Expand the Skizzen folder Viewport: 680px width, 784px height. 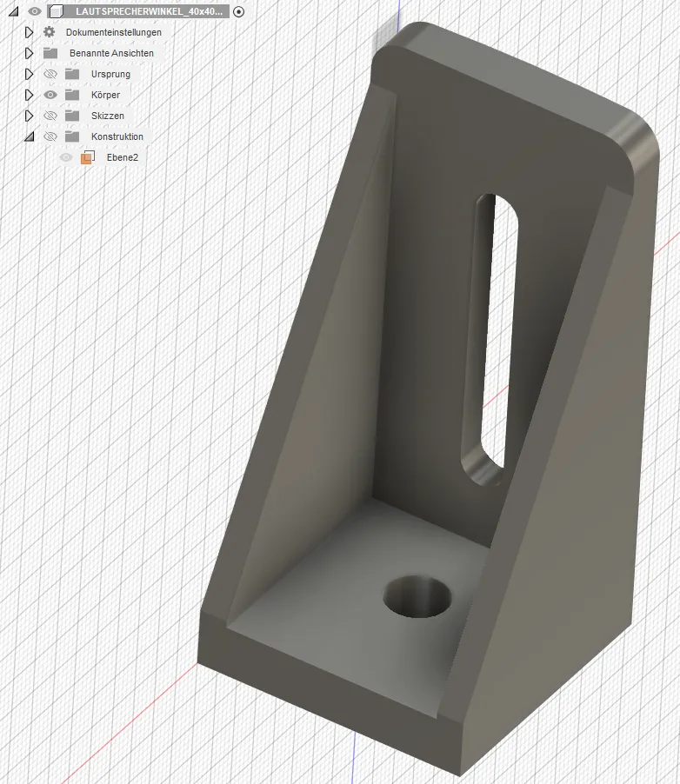(x=29, y=116)
